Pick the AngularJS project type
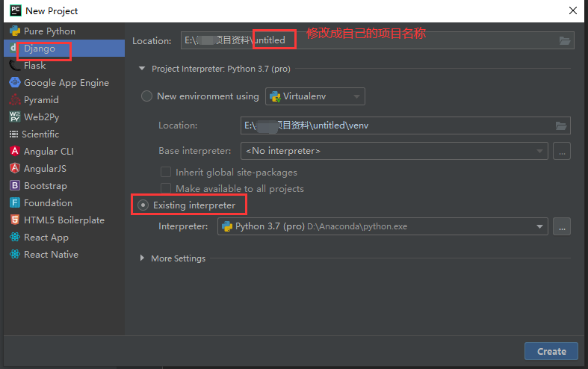Screen dimensions: 588x369 pyautogui.click(x=64, y=168)
